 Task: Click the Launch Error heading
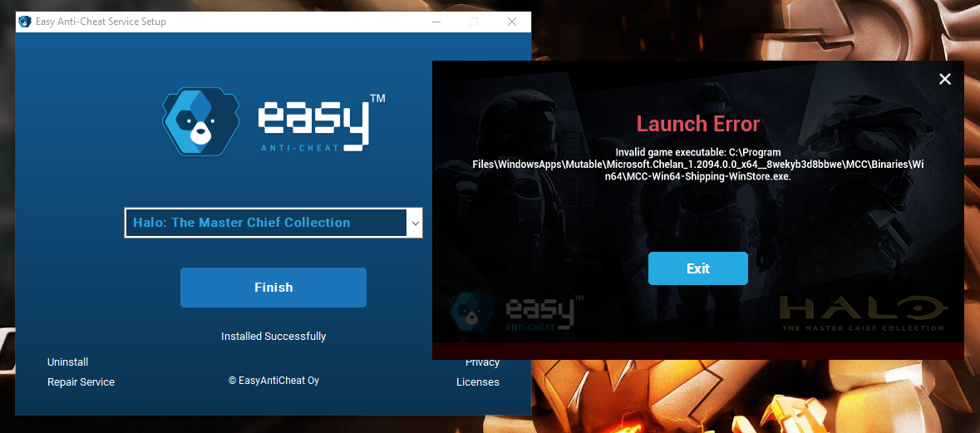pos(697,124)
